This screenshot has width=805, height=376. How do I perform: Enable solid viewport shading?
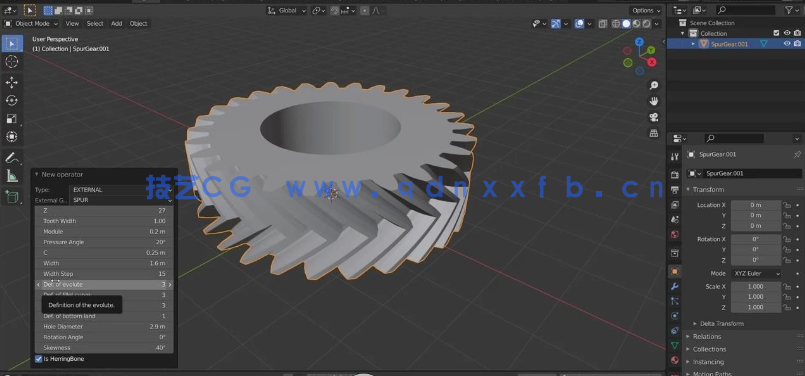coord(626,24)
